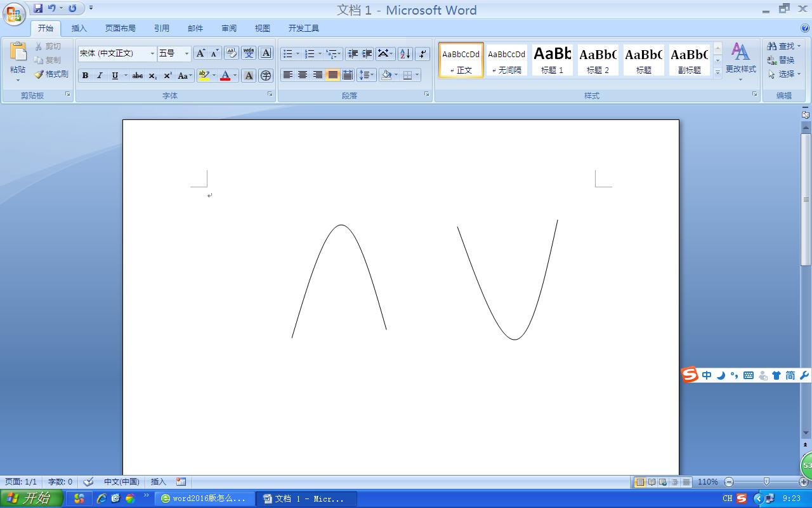812x508 pixels.
Task: Check proofing errors icon in status bar
Action: (89, 482)
